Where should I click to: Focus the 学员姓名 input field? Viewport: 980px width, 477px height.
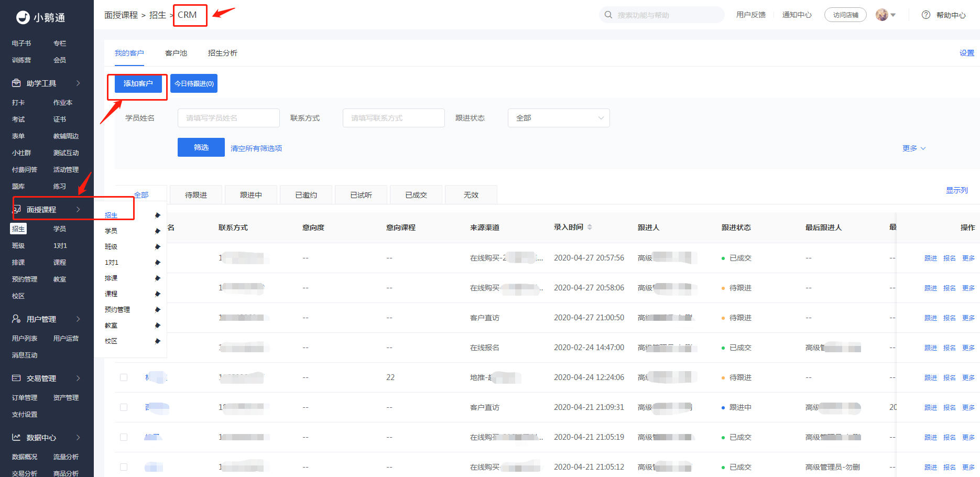pos(228,118)
